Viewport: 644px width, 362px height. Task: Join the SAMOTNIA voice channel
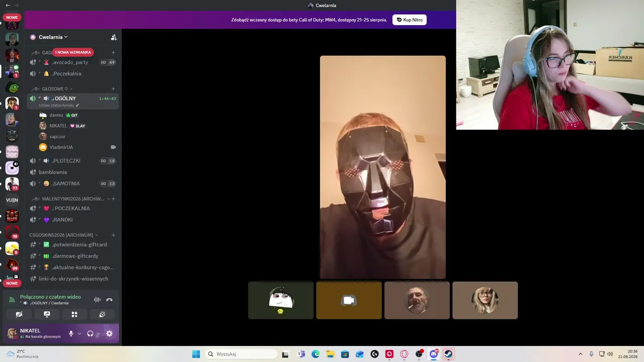[72, 184]
